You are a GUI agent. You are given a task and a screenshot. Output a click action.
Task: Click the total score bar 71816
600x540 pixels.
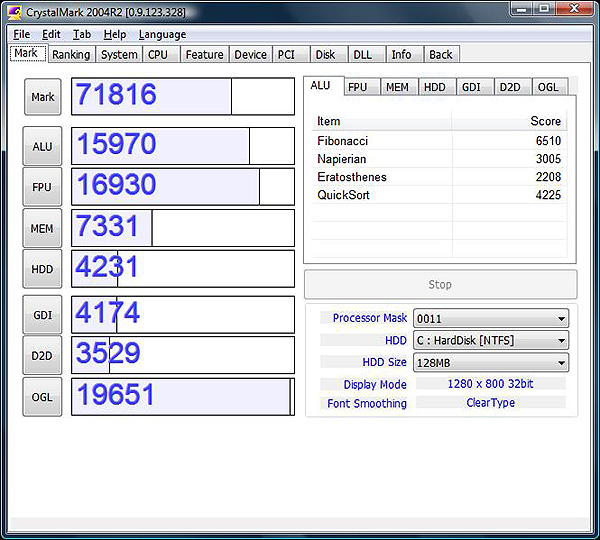[183, 96]
